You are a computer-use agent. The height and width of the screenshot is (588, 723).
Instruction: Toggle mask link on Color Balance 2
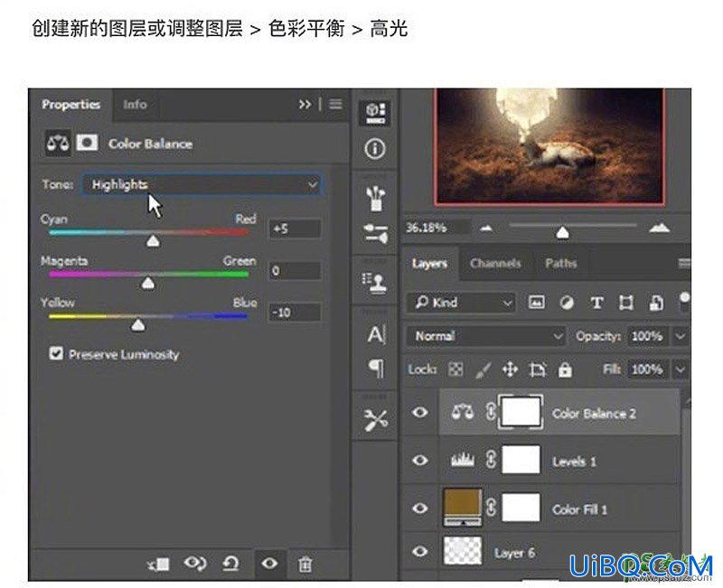click(x=491, y=411)
